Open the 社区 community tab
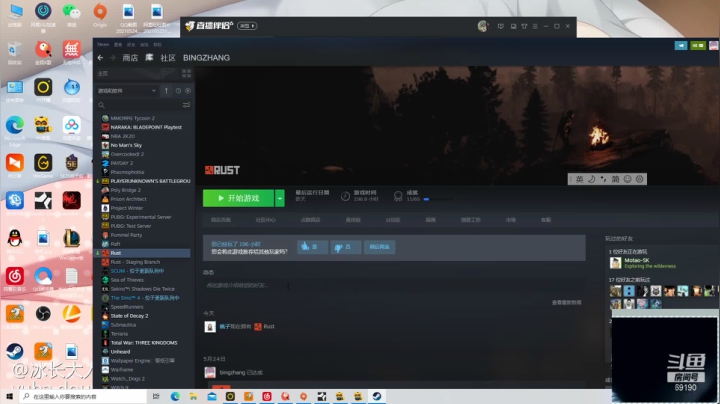This screenshot has width=720, height=404. pyautogui.click(x=168, y=58)
